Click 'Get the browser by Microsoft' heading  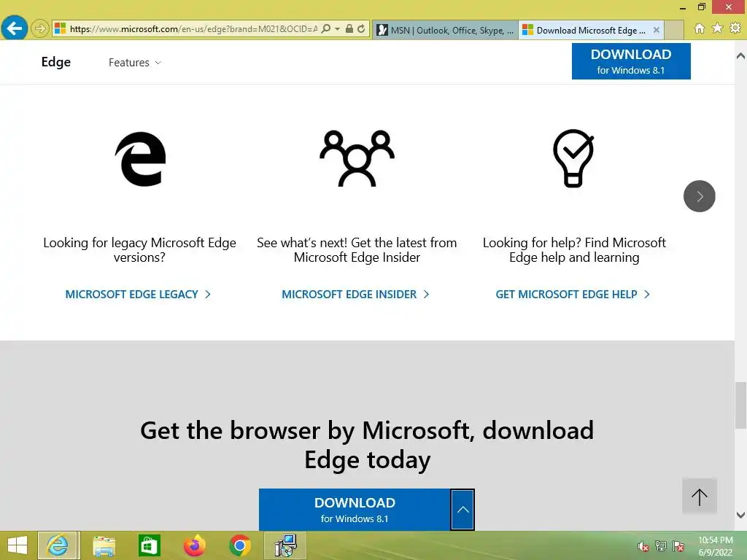[367, 445]
